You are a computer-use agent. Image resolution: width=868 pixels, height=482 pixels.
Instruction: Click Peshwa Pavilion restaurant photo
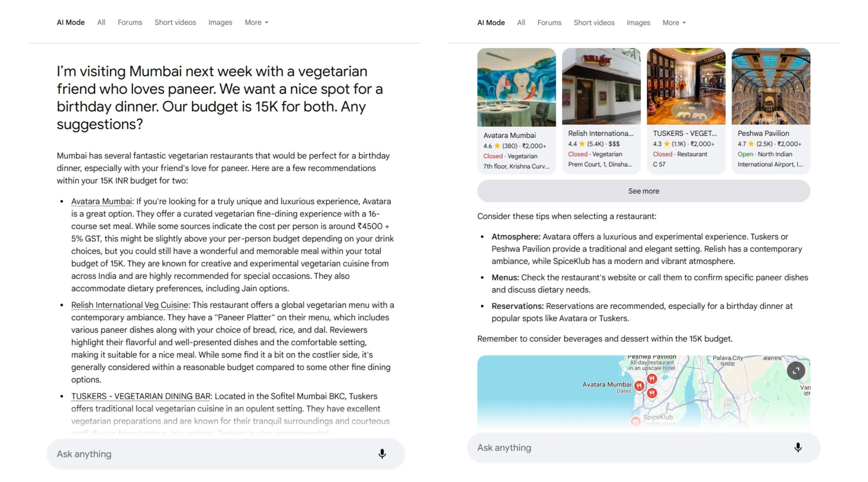(771, 86)
